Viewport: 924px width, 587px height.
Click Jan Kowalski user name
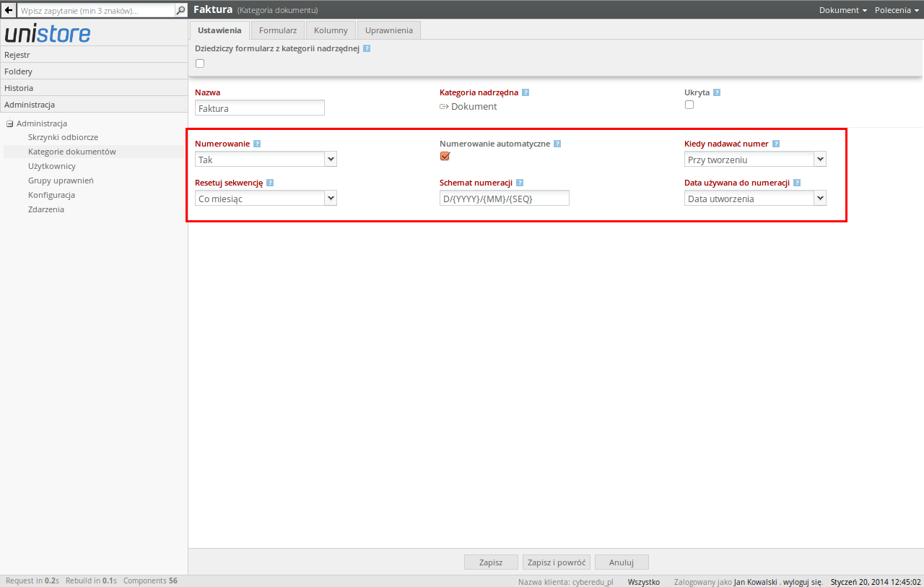click(x=756, y=581)
